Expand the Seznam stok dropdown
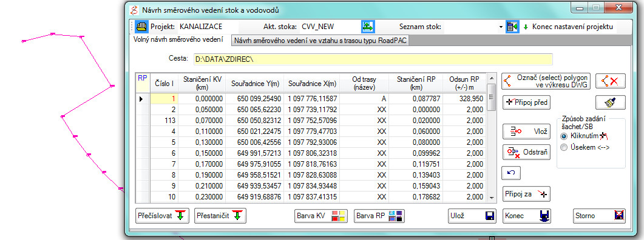 (x=501, y=27)
